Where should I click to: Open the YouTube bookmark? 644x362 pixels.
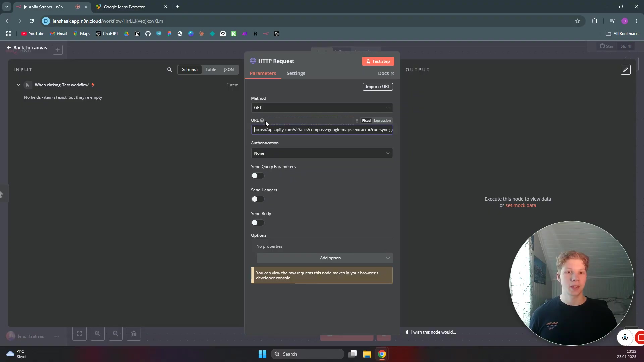coord(33,34)
